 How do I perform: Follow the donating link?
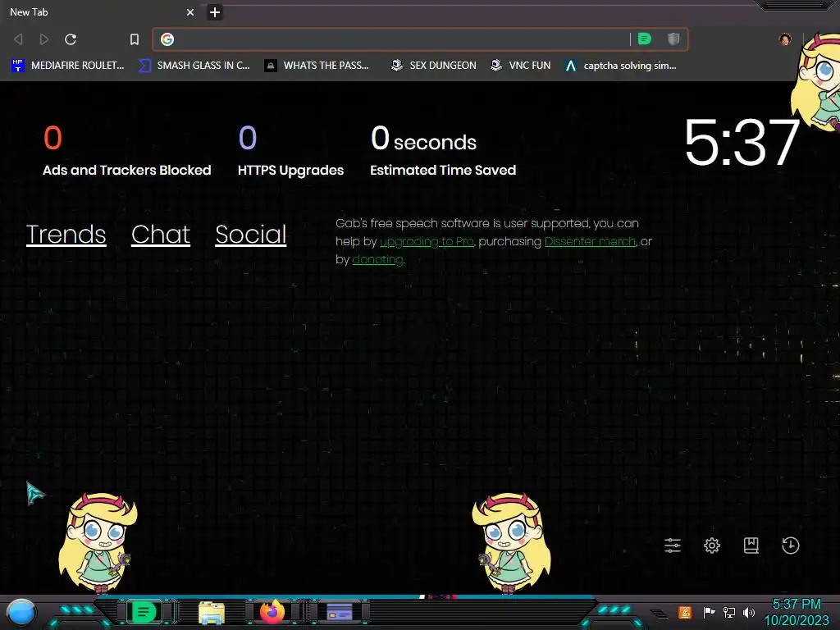pyautogui.click(x=377, y=260)
